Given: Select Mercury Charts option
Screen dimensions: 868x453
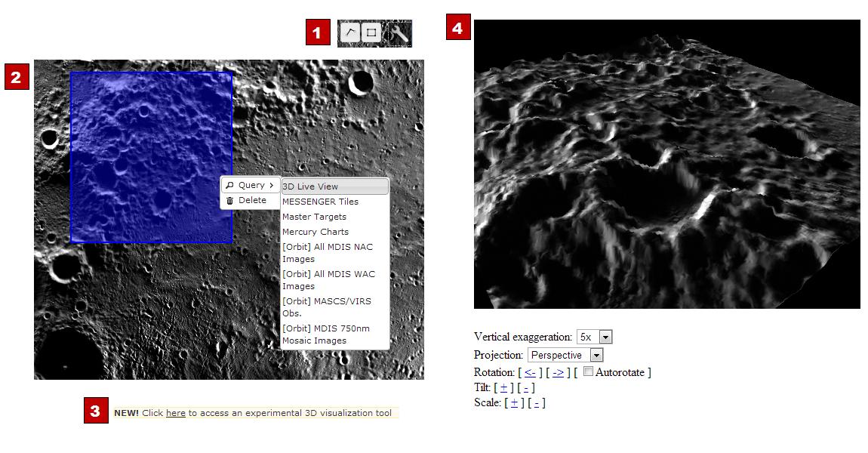Looking at the screenshot, I should (x=315, y=232).
